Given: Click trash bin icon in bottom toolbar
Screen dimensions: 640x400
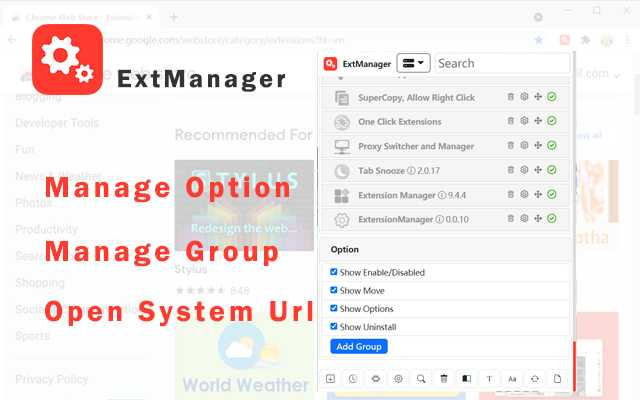Looking at the screenshot, I should pyautogui.click(x=444, y=379).
